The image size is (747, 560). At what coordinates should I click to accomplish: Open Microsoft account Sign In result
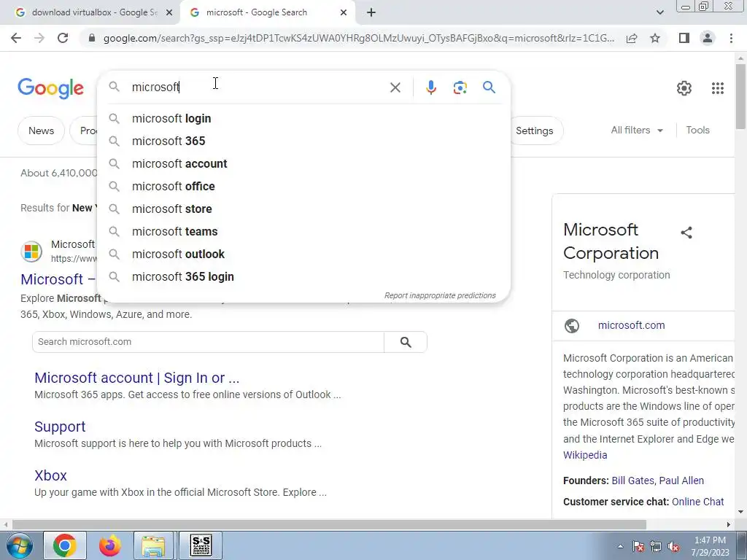[x=136, y=378]
